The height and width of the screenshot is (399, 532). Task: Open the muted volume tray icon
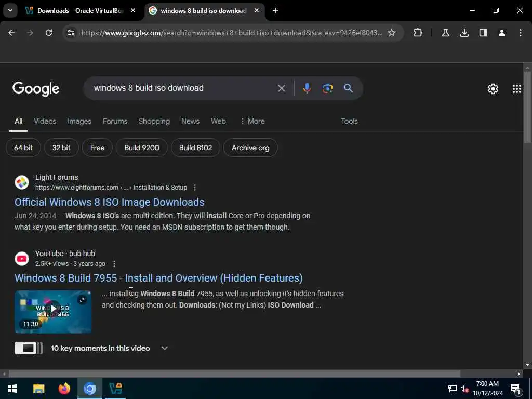464,389
